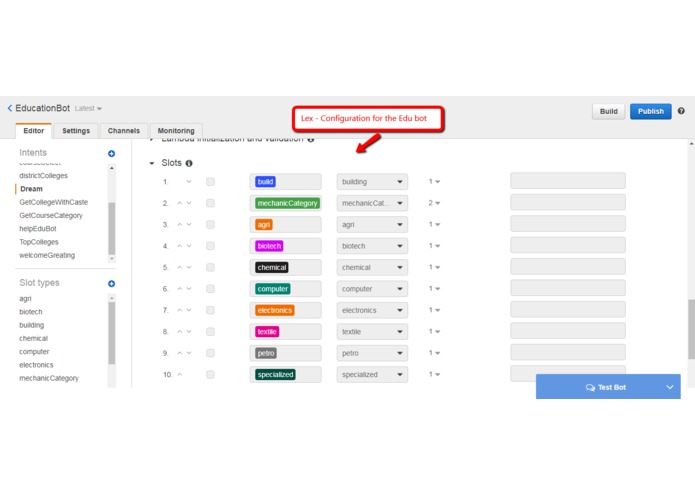Click the prompt field for petro slot
695x494 pixels.
click(x=568, y=352)
